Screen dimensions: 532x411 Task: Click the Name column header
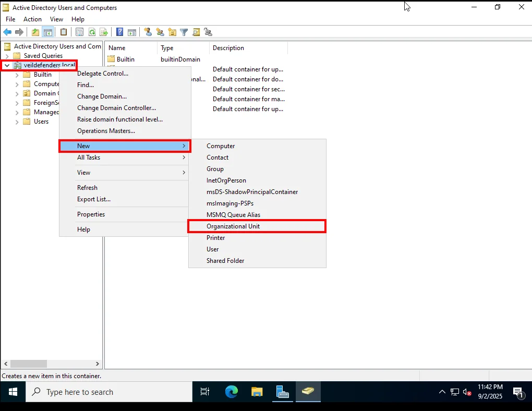pos(131,48)
